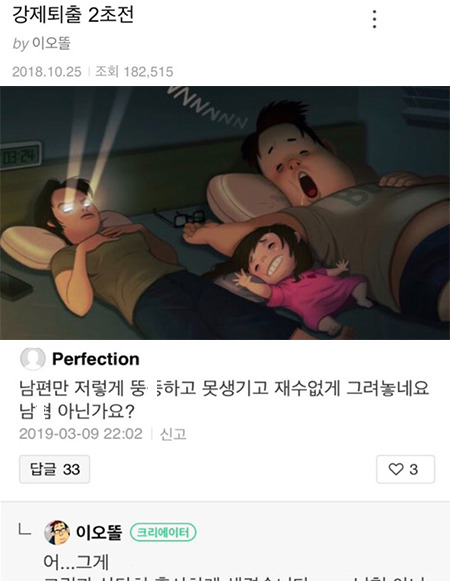Select the creator's reply text 어...그게
Image resolution: width=450 pixels, height=581 pixels.
click(x=76, y=562)
